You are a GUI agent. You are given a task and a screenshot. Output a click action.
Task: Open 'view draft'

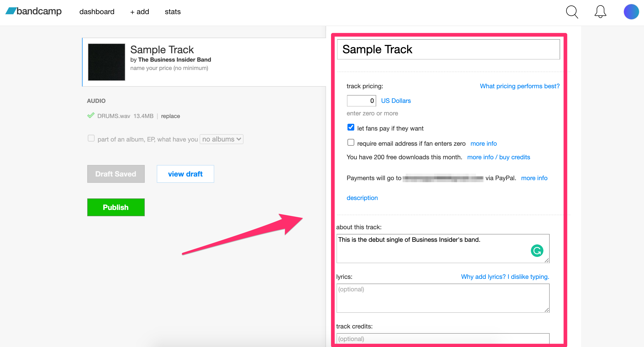[185, 174]
